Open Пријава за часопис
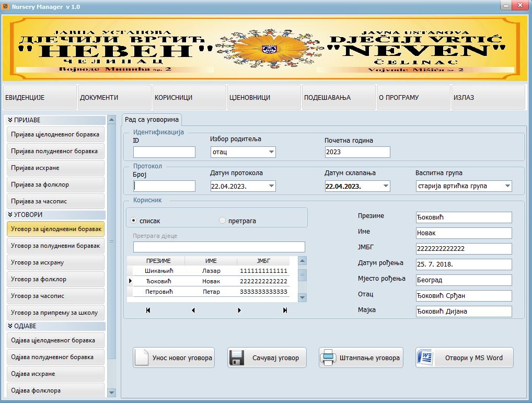The height and width of the screenshot is (403, 532). [x=55, y=201]
